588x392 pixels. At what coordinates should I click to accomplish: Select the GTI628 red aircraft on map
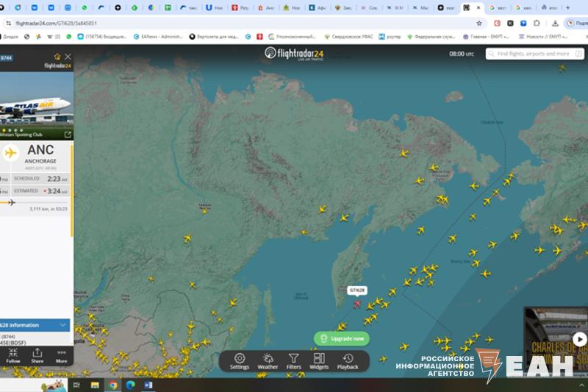point(357,304)
